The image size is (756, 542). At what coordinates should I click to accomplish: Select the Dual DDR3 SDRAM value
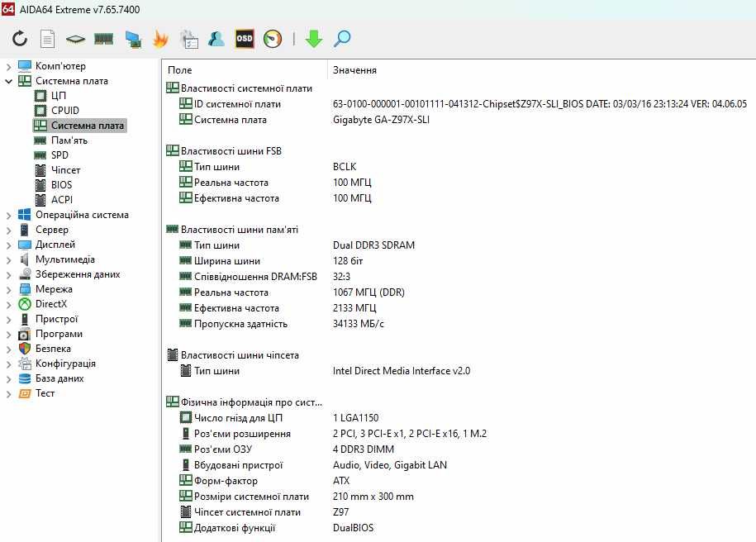[x=373, y=245]
